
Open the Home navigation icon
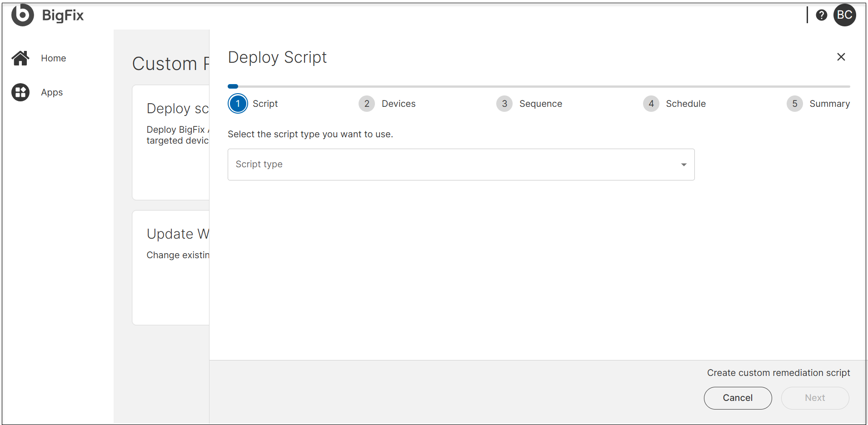[20, 58]
